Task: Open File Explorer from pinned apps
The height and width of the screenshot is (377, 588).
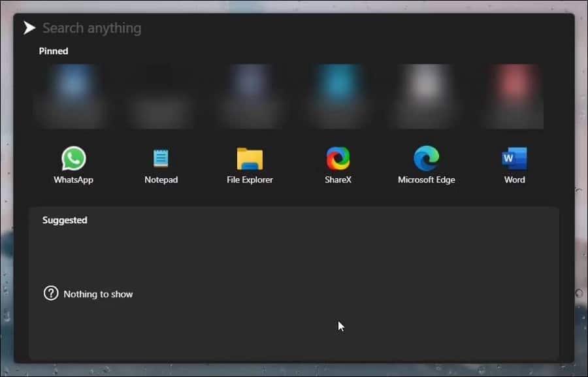Action: [250, 165]
